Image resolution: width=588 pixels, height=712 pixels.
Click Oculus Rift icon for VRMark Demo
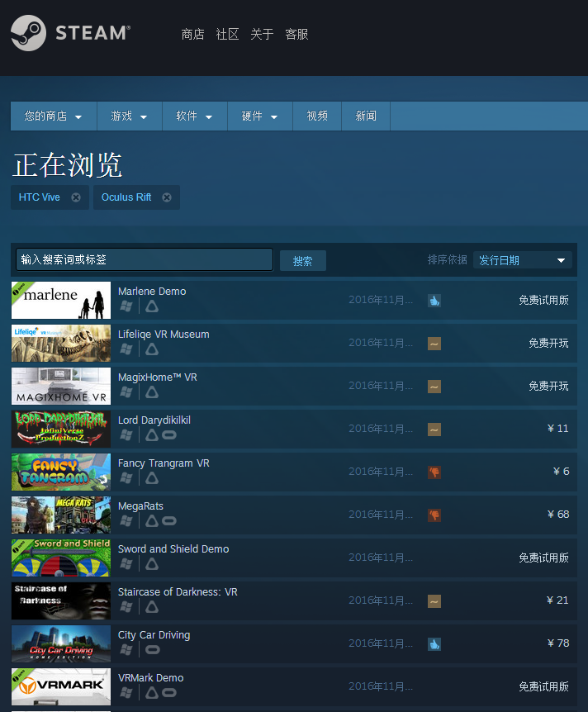click(169, 692)
